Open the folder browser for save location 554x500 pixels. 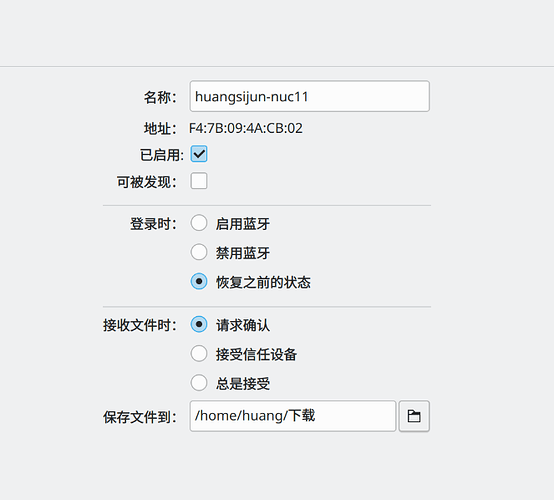click(414, 416)
